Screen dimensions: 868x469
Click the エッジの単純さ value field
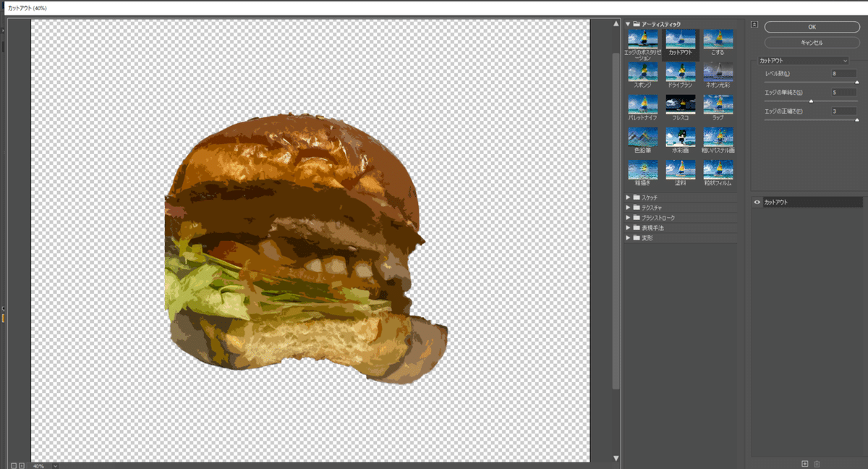click(844, 92)
